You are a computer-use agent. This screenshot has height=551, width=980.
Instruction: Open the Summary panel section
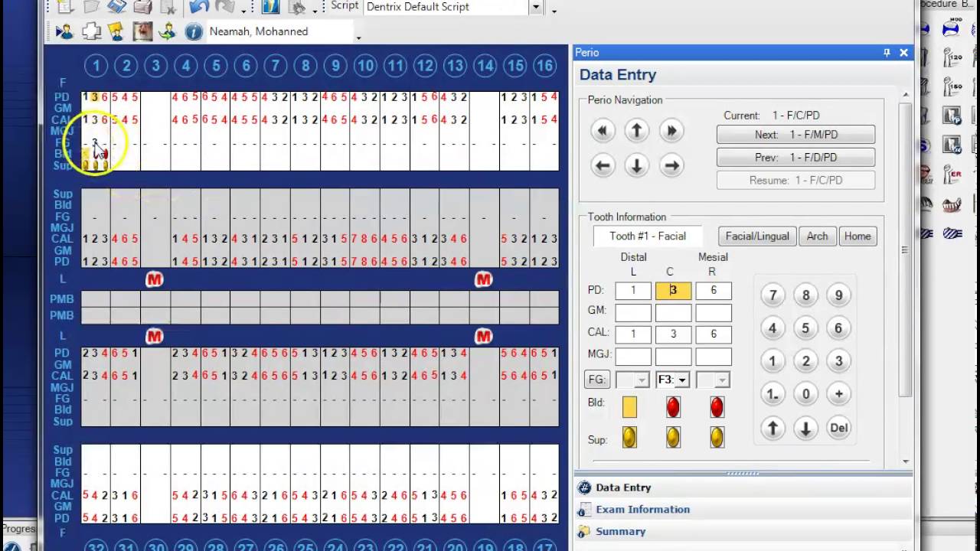click(620, 532)
